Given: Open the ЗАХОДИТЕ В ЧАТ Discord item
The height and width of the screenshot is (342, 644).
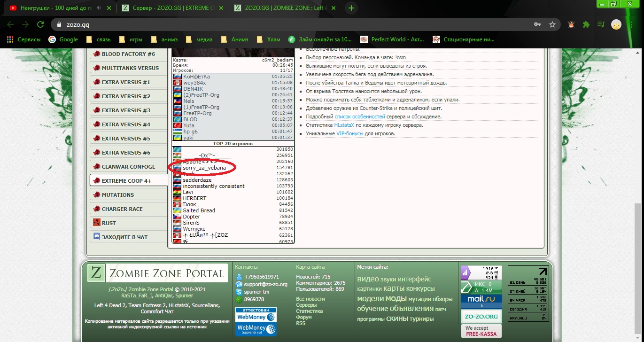Looking at the screenshot, I should tap(124, 237).
